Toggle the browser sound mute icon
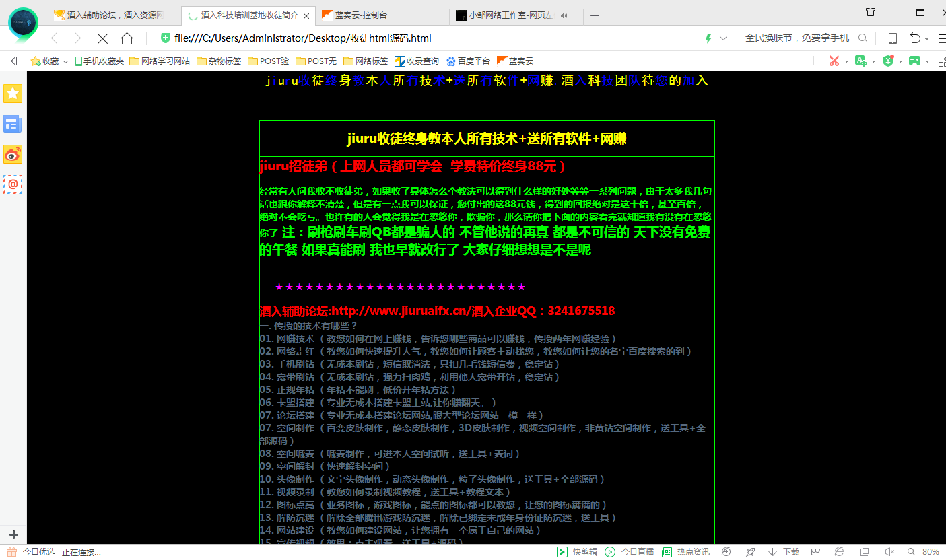Viewport: 946px width, 560px height. click(889, 552)
